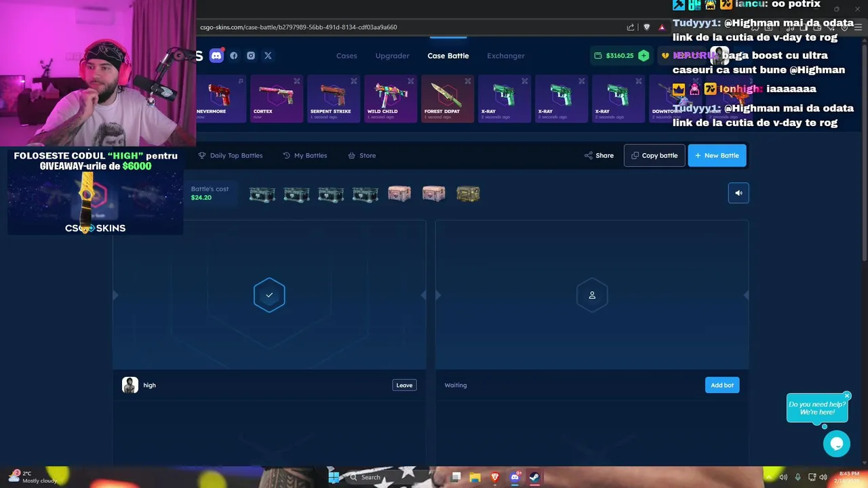
Task: Click the 'Waiting' slot label
Action: tap(456, 385)
